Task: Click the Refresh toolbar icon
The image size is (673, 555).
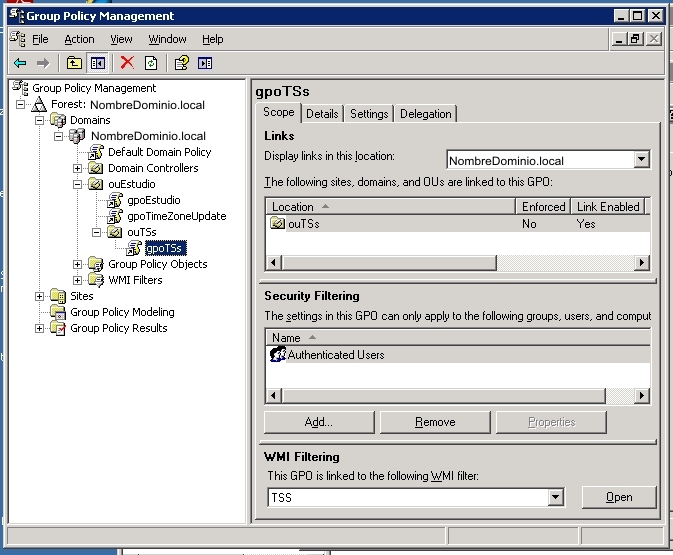Action: (x=151, y=63)
